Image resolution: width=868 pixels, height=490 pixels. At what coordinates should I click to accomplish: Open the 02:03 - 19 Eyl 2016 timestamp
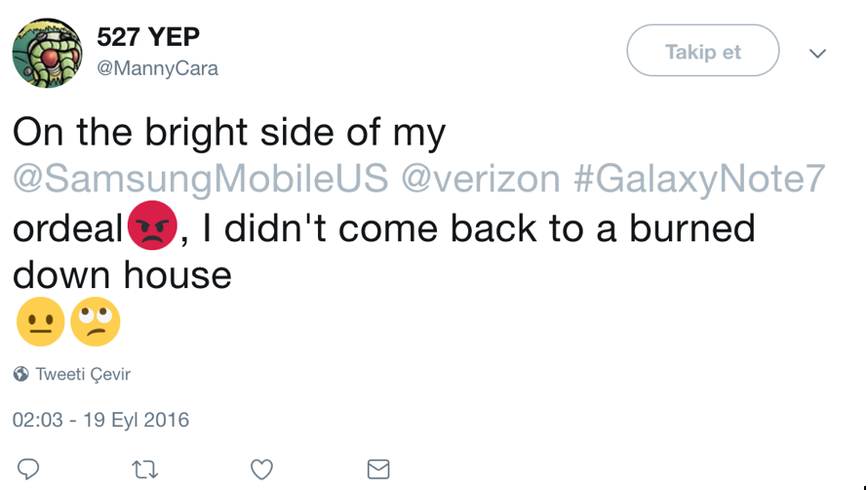(100, 420)
